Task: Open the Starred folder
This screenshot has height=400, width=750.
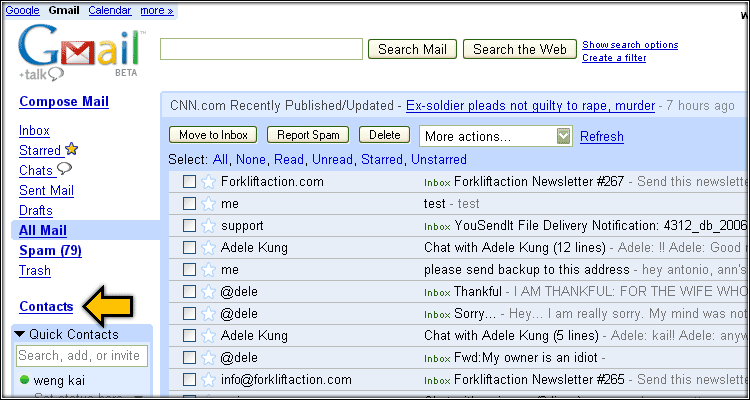Action: click(x=40, y=151)
